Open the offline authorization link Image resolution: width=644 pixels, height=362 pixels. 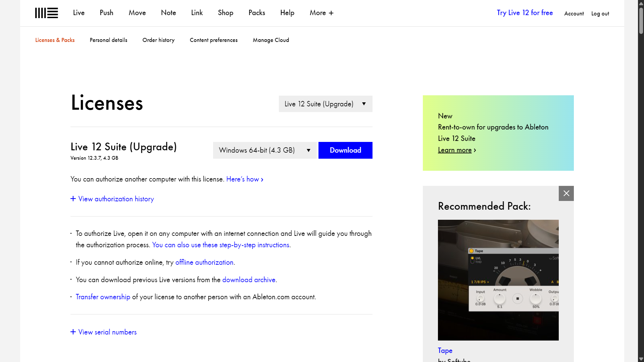pyautogui.click(x=204, y=262)
